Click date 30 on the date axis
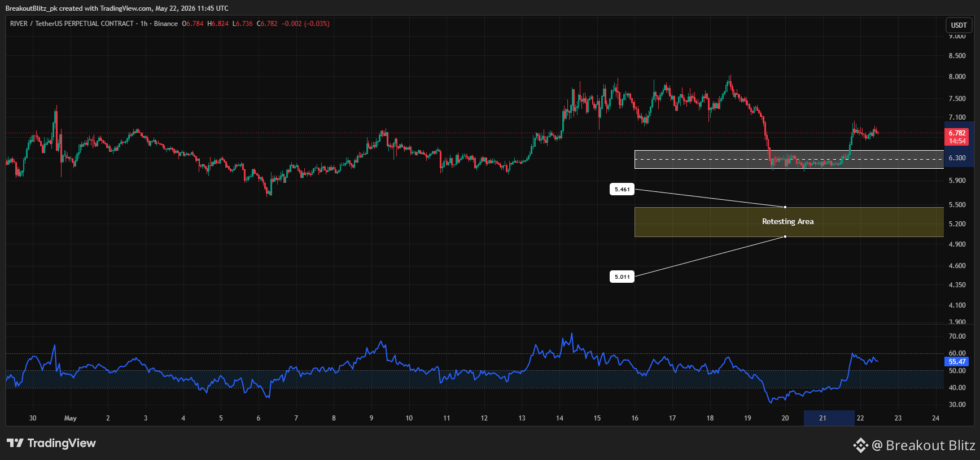This screenshot has width=980, height=460. click(x=33, y=418)
